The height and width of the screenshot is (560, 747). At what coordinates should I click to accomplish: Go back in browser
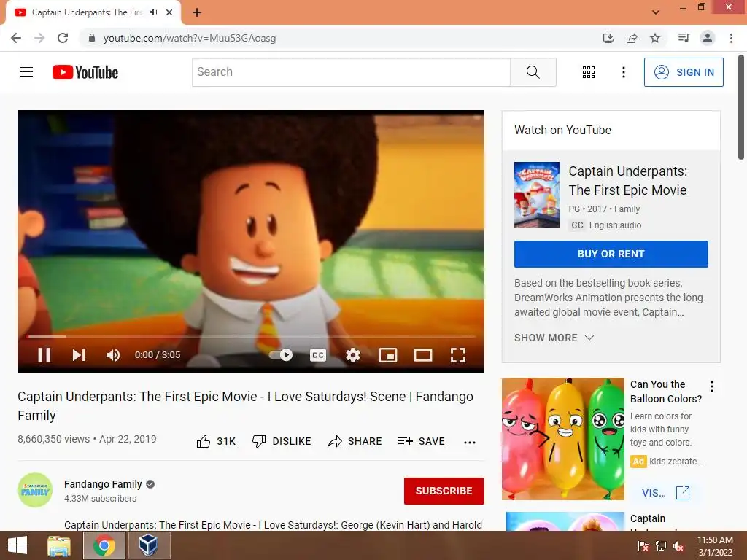point(16,38)
